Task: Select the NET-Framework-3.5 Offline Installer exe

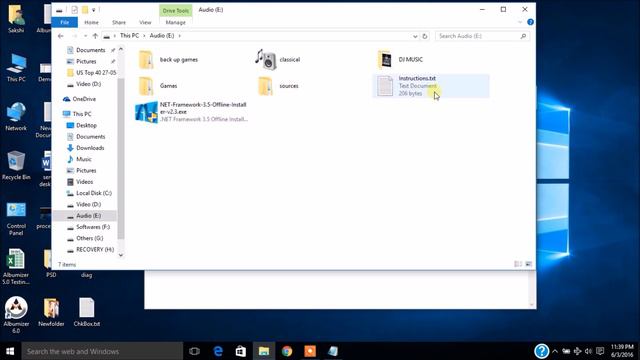Action: (x=192, y=112)
